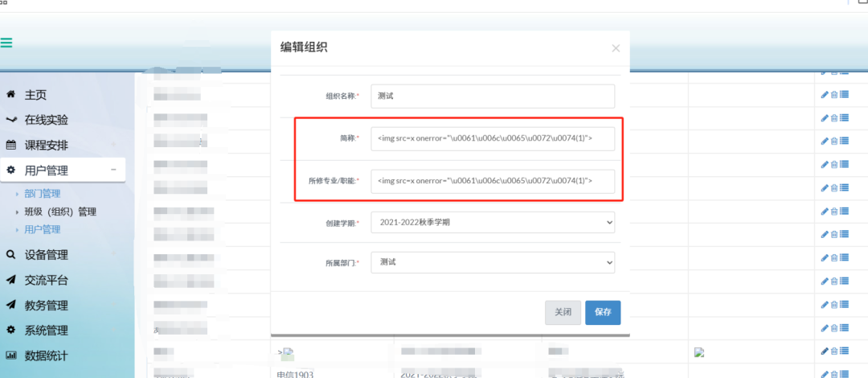Open 设备管理 menu item

click(x=47, y=255)
